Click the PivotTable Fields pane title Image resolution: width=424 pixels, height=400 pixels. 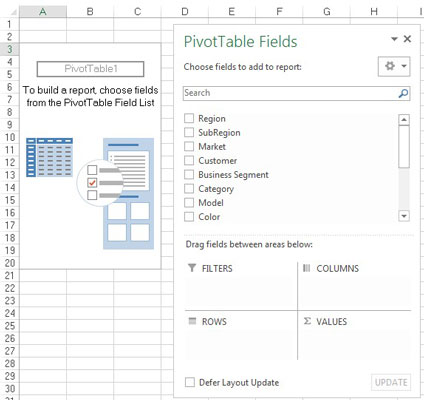(240, 42)
